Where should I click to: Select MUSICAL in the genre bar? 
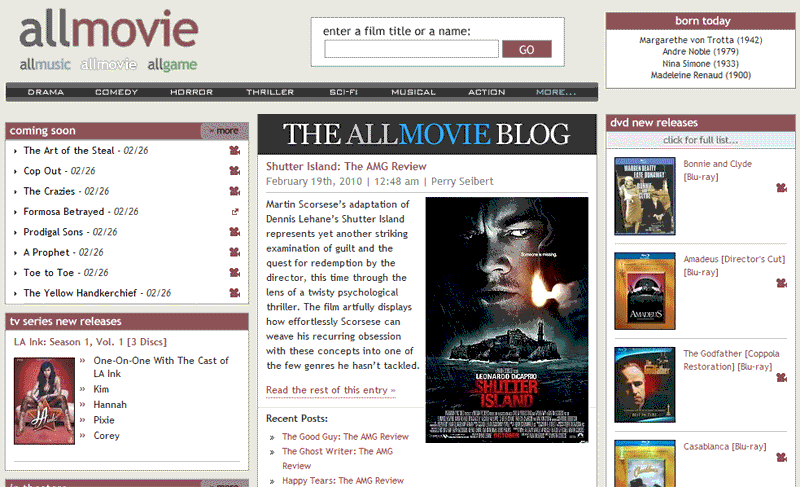pos(413,92)
